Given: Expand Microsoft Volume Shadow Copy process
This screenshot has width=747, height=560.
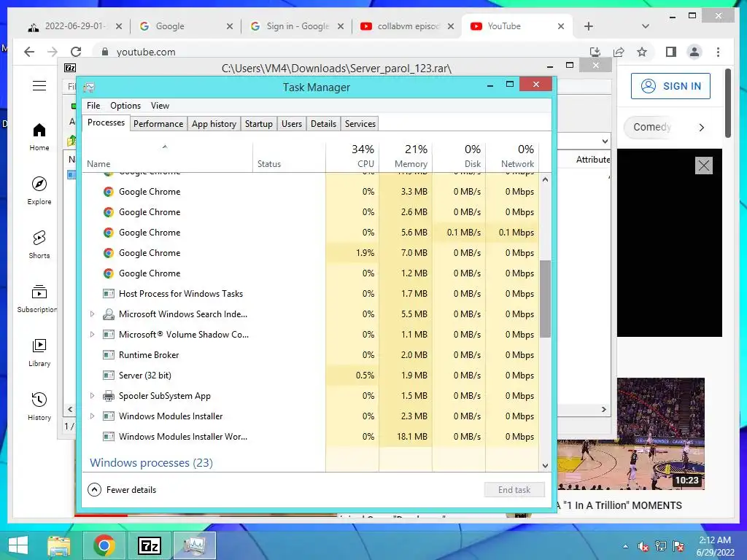Looking at the screenshot, I should (x=93, y=335).
